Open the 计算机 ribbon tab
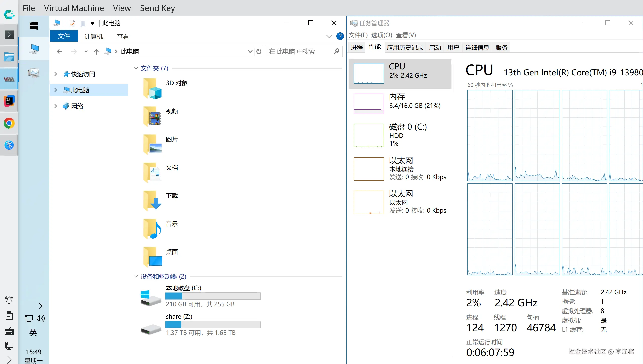 click(94, 37)
